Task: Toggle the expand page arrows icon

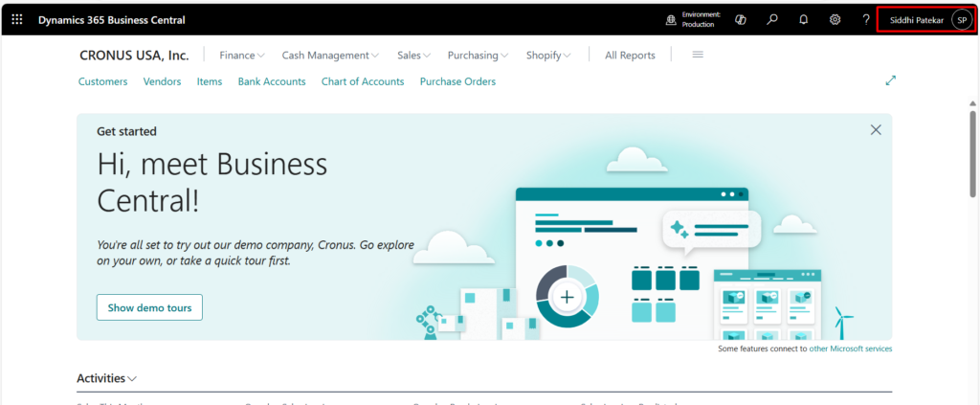Action: pyautogui.click(x=891, y=80)
